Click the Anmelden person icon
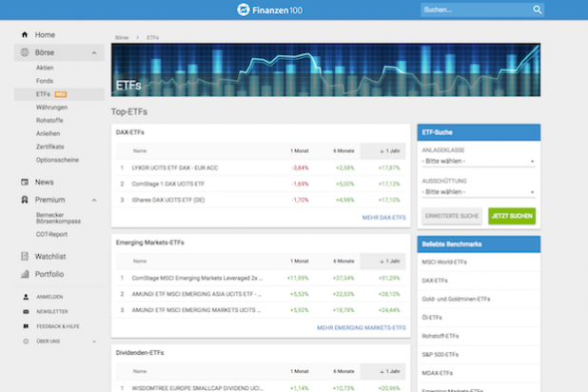This screenshot has width=588, height=392. click(x=26, y=297)
